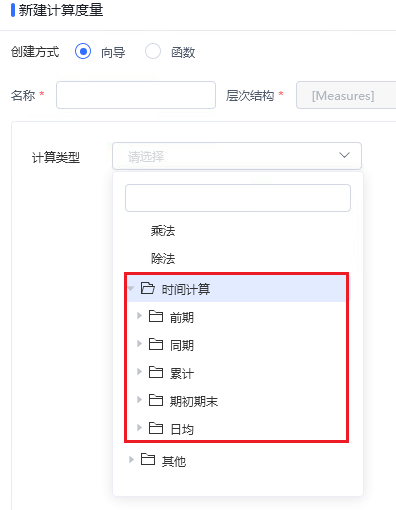Expand the 累计 tree arrow
The height and width of the screenshot is (510, 396).
[x=139, y=372]
